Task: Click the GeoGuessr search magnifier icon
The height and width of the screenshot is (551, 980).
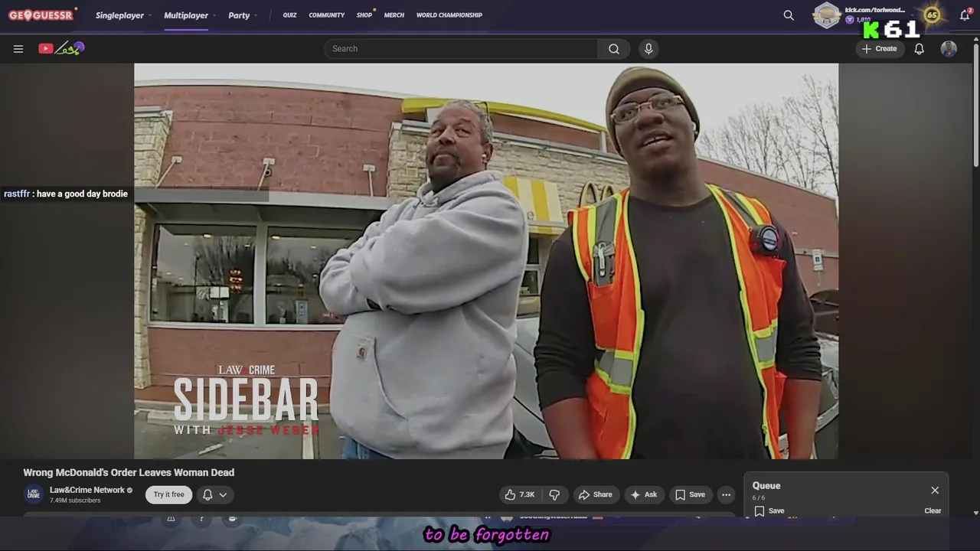Action: pyautogui.click(x=789, y=15)
